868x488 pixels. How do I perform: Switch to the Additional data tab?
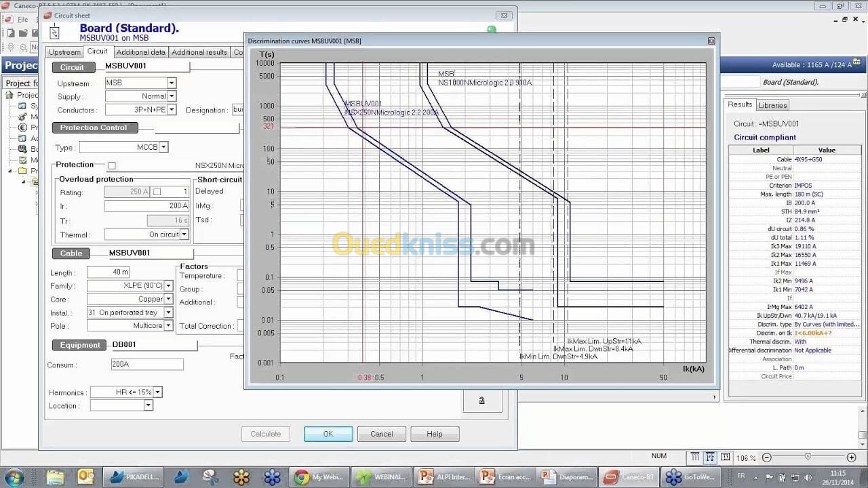pos(140,52)
